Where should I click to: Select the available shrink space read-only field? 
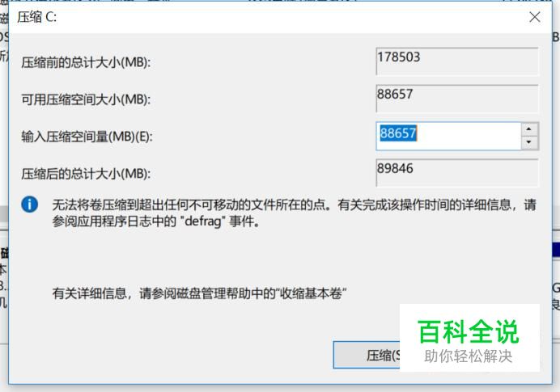456,99
